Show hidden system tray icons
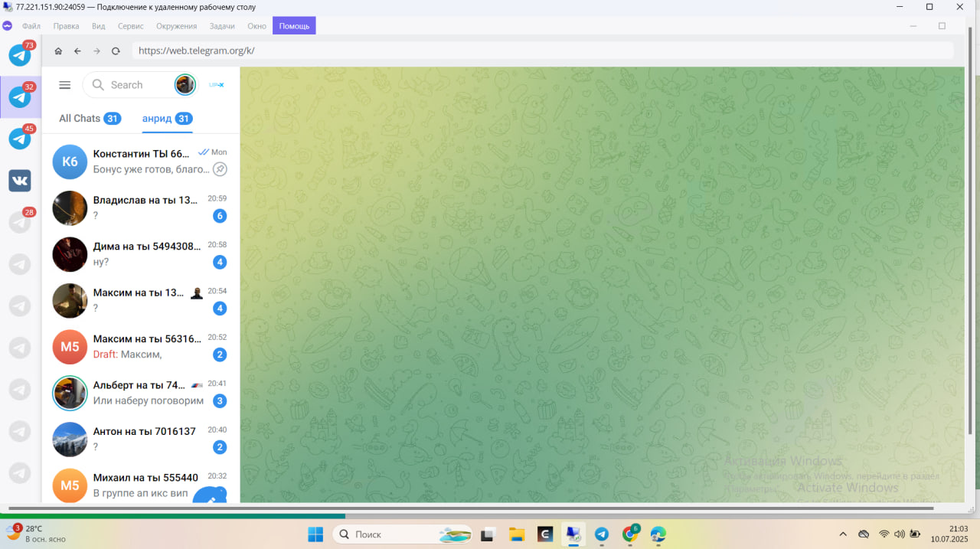The width and height of the screenshot is (980, 549). click(x=843, y=534)
